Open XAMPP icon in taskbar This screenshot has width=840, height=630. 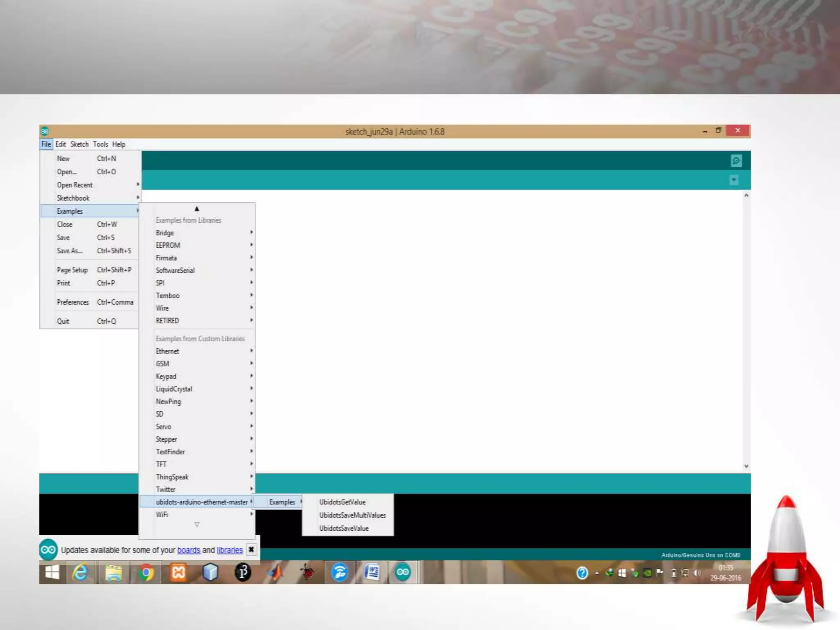click(178, 572)
